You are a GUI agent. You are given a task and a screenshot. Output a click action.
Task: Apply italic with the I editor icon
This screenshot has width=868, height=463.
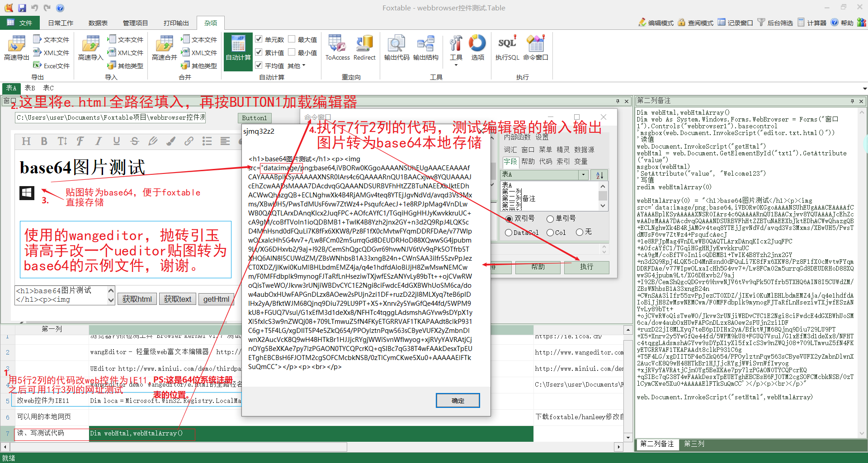98,141
